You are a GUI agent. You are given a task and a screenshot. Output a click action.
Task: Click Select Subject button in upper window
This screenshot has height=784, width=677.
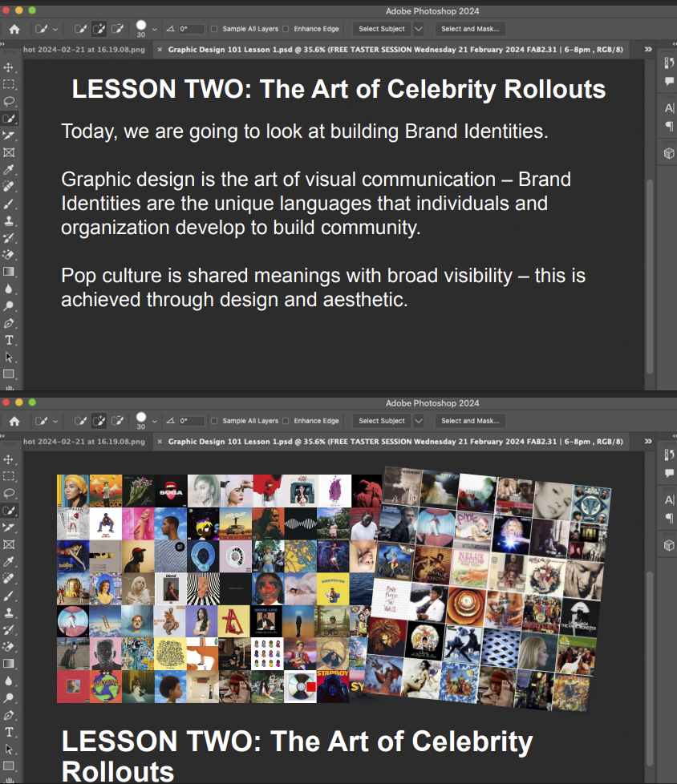click(382, 29)
